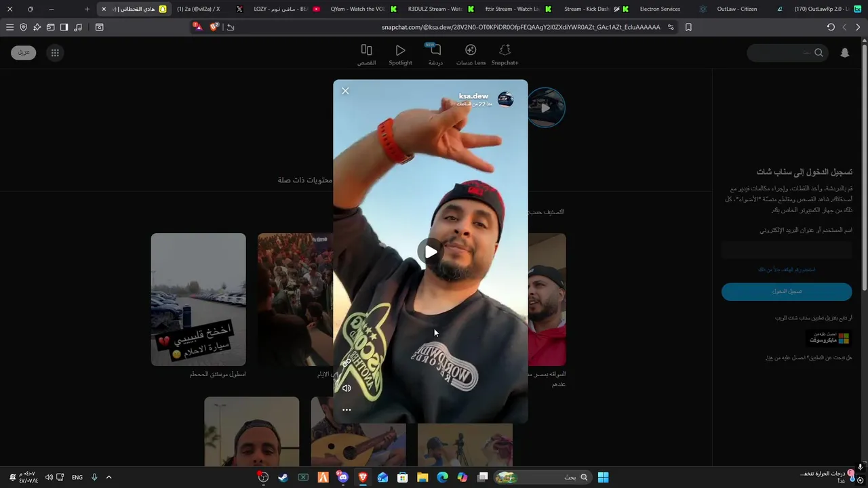Click the taskbar search box

(542, 477)
